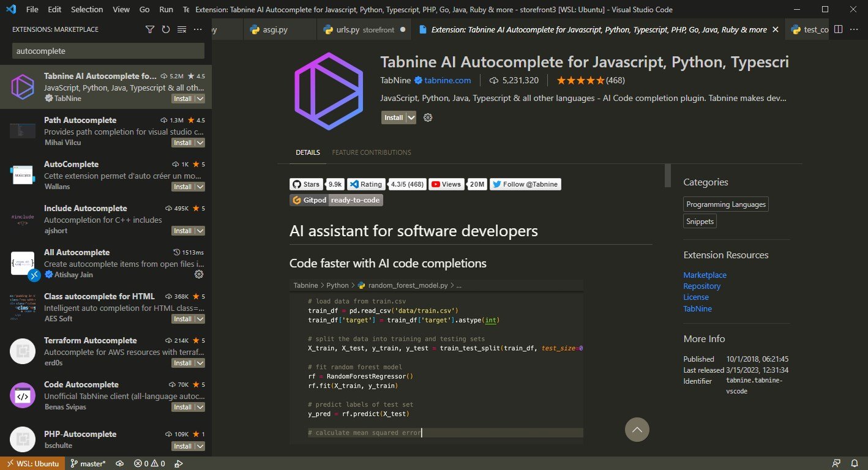Click publish to cloud status icon
868x470 pixels.
120,463
